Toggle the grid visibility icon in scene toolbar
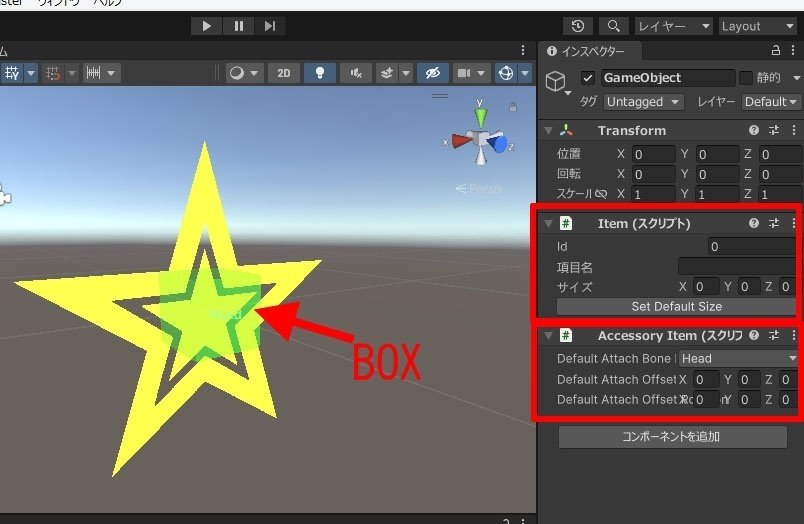This screenshot has height=524, width=804. [12, 73]
